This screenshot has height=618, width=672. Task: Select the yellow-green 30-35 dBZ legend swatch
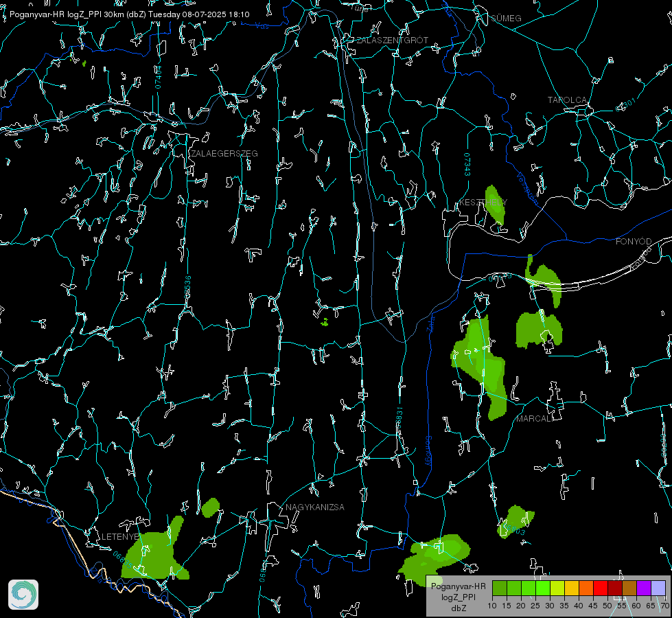(557, 588)
